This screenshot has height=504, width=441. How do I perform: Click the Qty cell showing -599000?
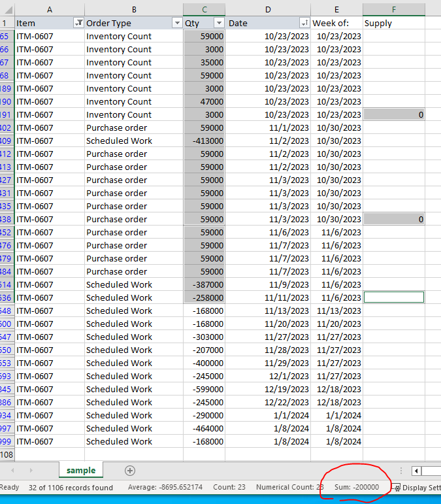point(204,389)
